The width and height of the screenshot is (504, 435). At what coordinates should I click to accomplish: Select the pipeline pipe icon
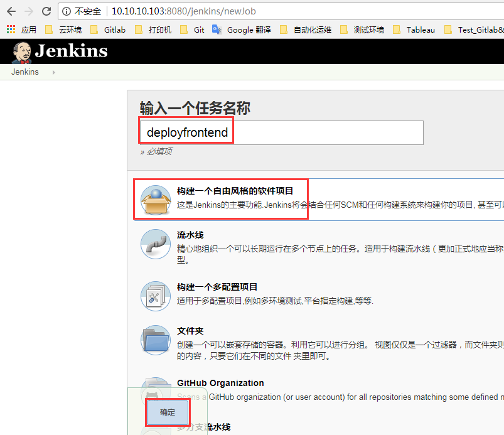click(x=156, y=244)
